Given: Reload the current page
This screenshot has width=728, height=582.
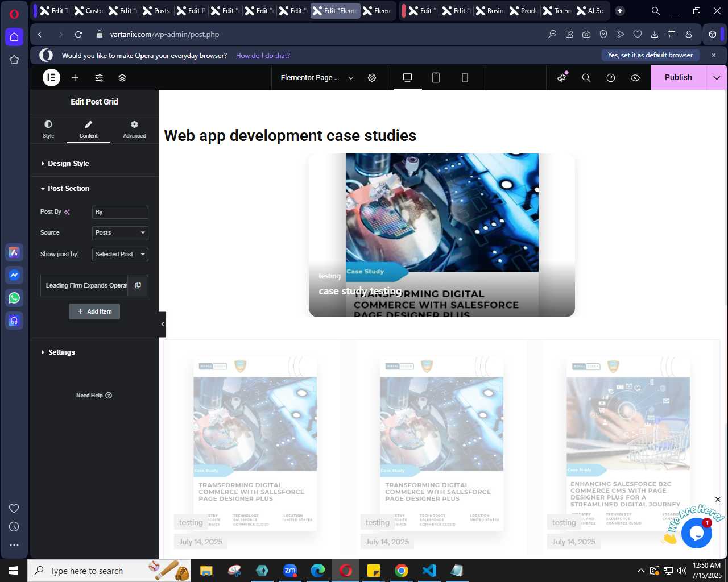Looking at the screenshot, I should (78, 35).
